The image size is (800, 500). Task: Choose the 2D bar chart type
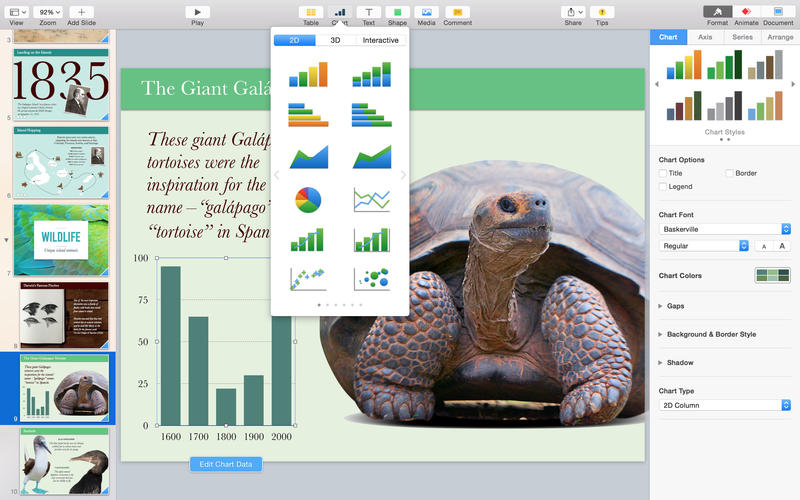tap(308, 114)
